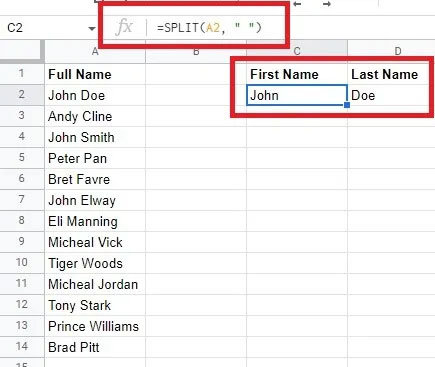This screenshot has width=435, height=367.
Task: Select row 14 header
Action: 22,347
